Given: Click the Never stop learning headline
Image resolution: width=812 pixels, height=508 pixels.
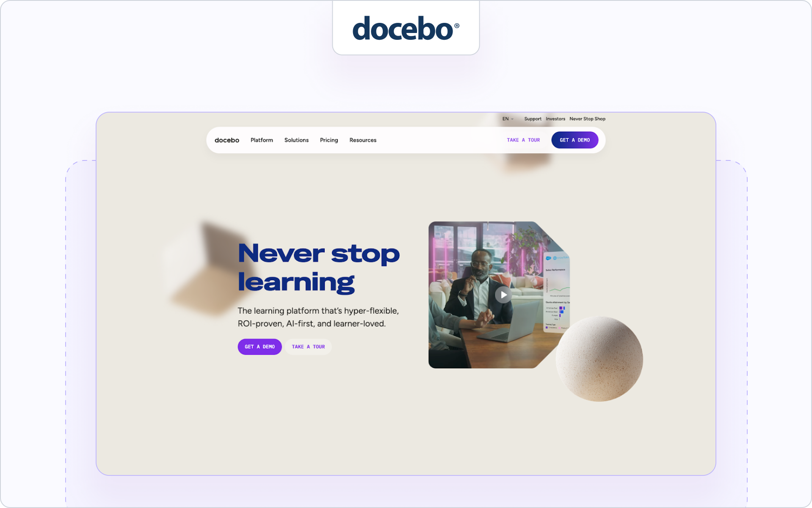Looking at the screenshot, I should pyautogui.click(x=318, y=268).
